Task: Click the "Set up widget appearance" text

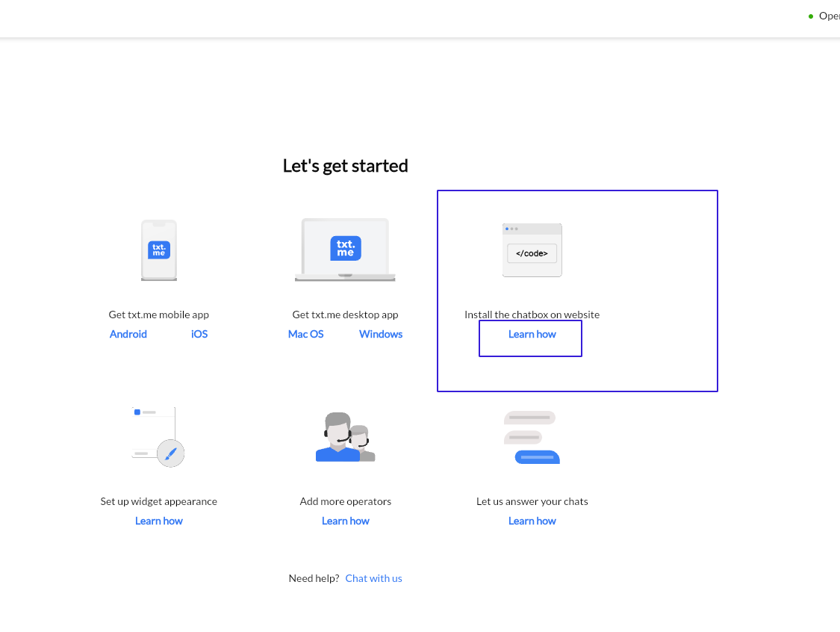Action: [158, 502]
